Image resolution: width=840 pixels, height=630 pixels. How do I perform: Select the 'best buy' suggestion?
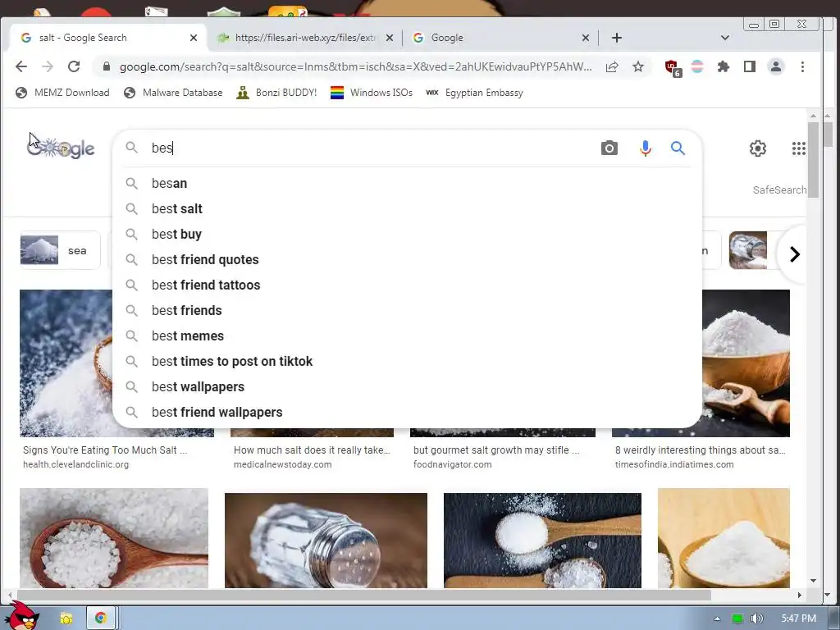(407, 234)
